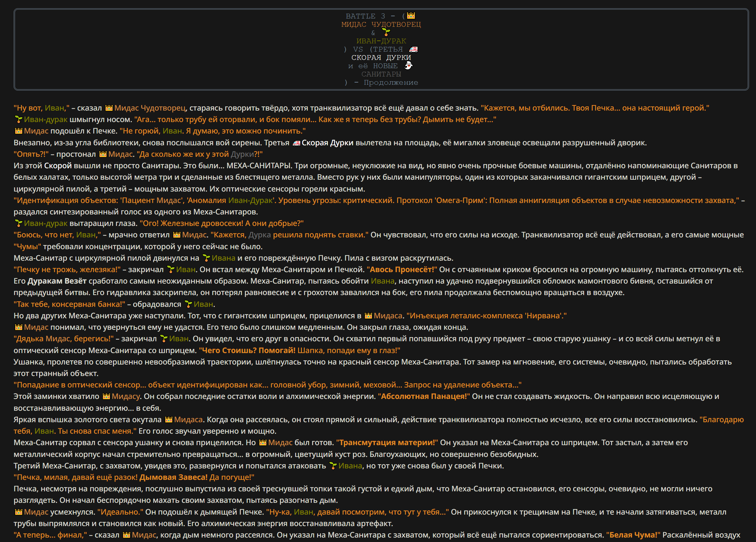The height and width of the screenshot is (542, 756).
Task: Click the ghost orderly emoji in the header
Action: (408, 66)
